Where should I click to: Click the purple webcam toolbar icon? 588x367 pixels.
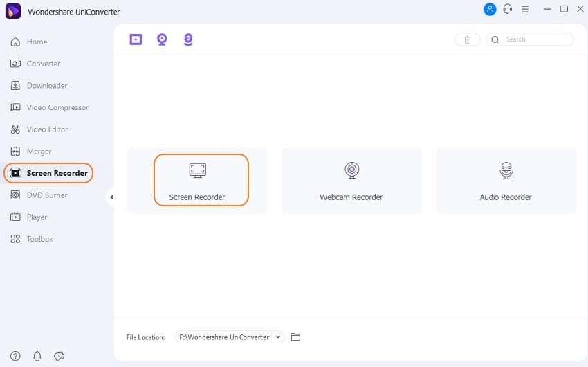coord(162,39)
